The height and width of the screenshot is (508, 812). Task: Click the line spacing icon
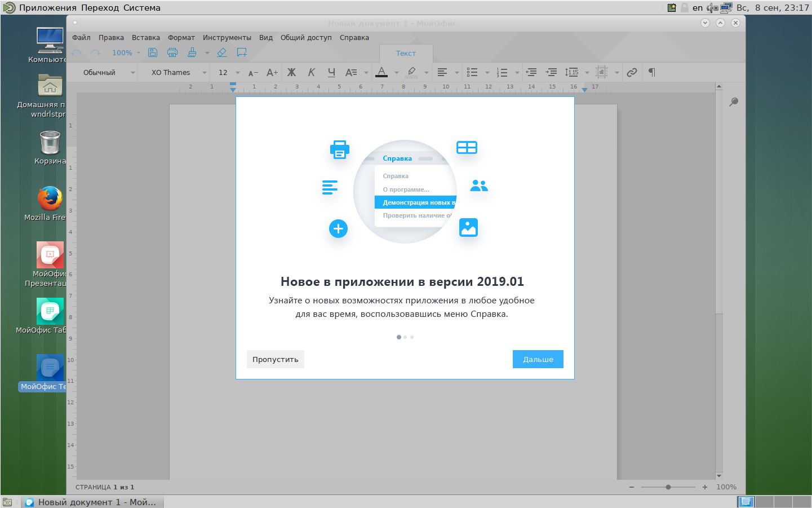pos(571,72)
